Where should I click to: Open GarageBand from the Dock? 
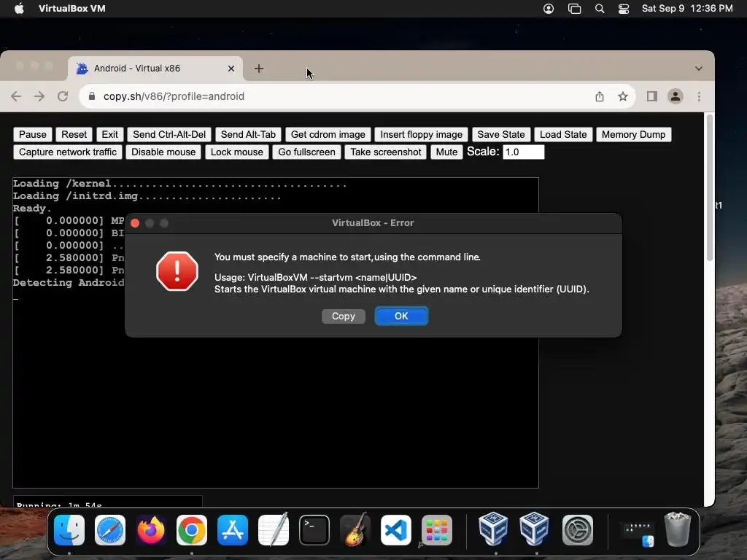pos(355,530)
